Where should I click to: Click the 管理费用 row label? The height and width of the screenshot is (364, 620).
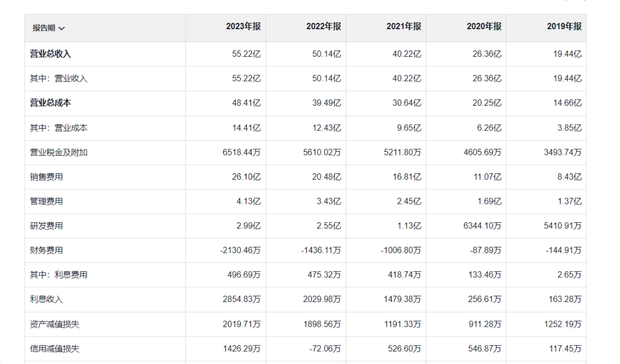[46, 202]
